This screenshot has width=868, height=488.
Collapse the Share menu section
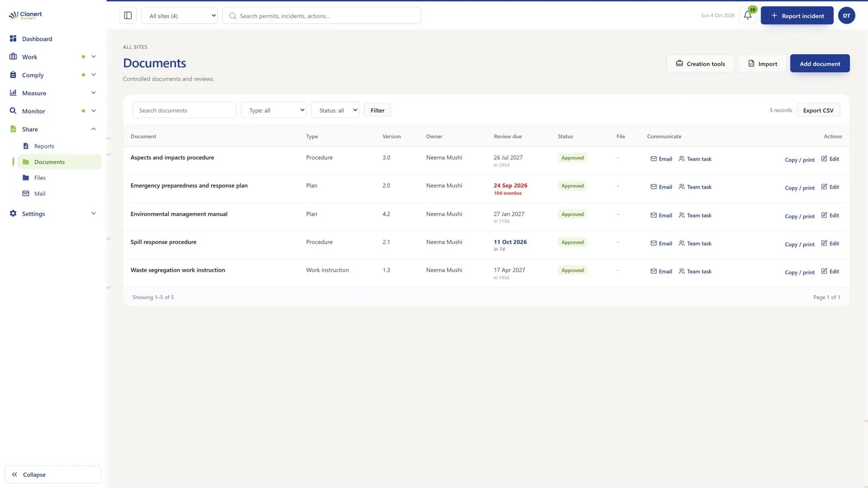tap(53, 129)
